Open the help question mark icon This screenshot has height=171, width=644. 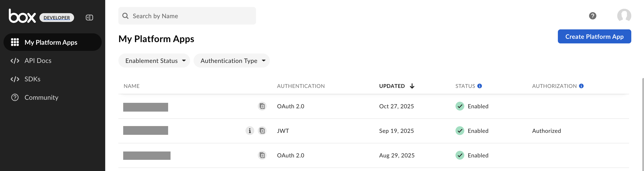coord(592,16)
